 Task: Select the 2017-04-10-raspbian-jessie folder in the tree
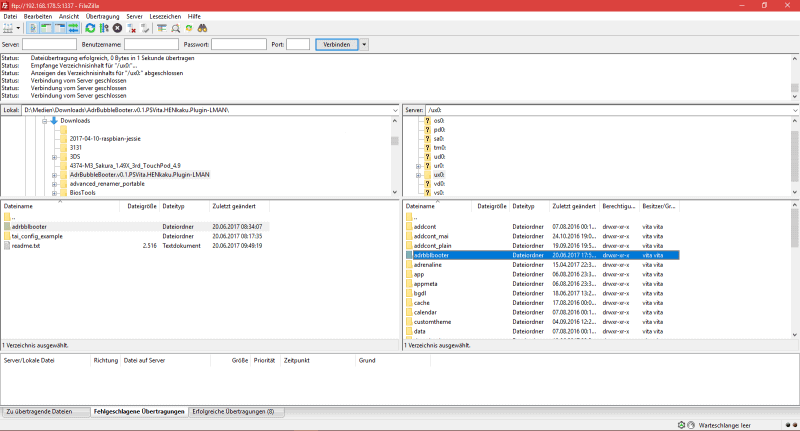click(x=105, y=139)
